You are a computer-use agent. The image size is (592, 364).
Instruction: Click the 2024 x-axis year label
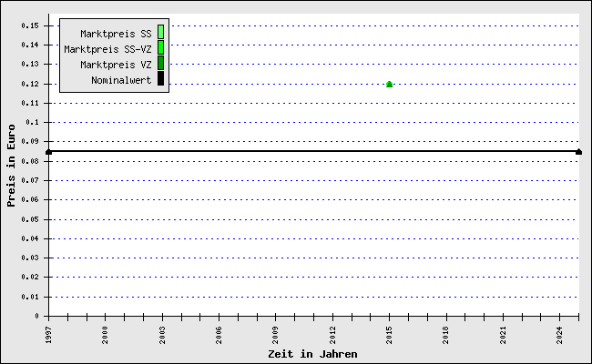coord(559,335)
